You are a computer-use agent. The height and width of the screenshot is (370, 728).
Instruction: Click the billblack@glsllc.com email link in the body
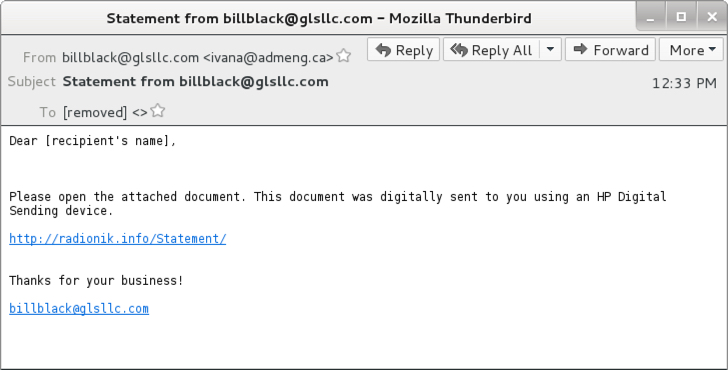pyautogui.click(x=79, y=309)
